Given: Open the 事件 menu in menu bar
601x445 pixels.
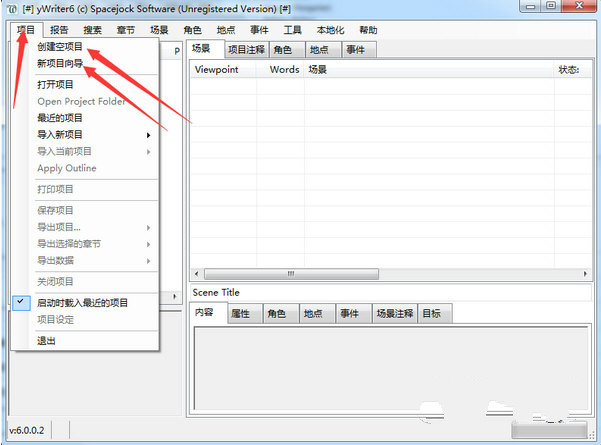Looking at the screenshot, I should [259, 30].
